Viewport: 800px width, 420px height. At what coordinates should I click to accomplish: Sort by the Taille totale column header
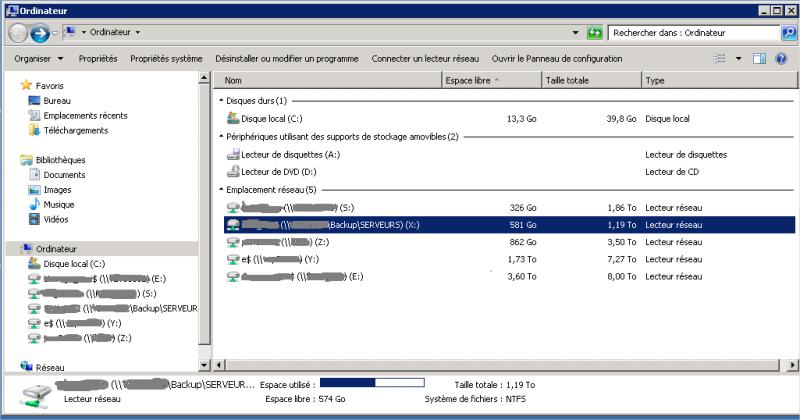tap(591, 80)
